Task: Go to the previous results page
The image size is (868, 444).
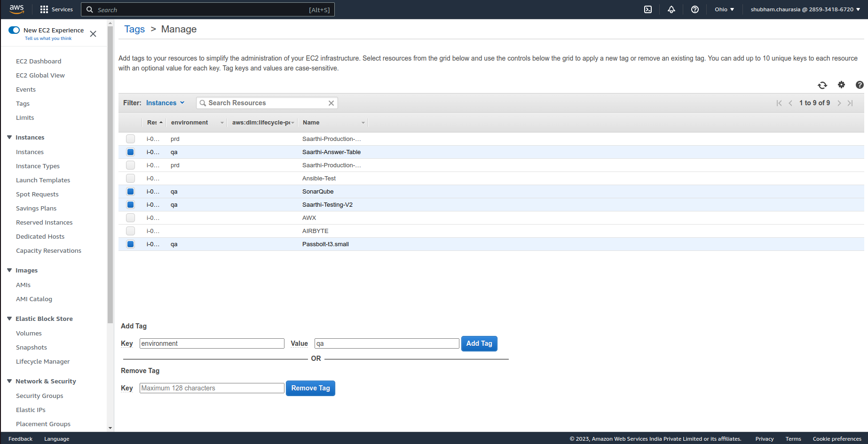Action: coord(790,103)
